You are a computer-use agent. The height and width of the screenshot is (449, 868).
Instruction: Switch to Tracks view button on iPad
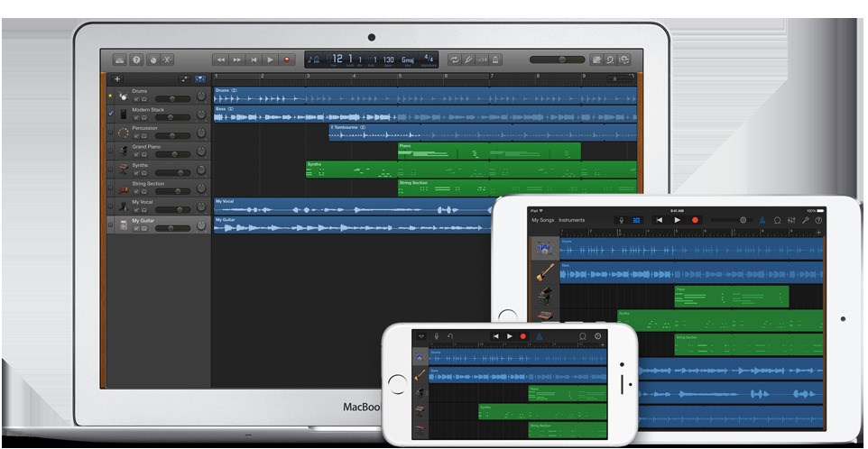click(636, 220)
